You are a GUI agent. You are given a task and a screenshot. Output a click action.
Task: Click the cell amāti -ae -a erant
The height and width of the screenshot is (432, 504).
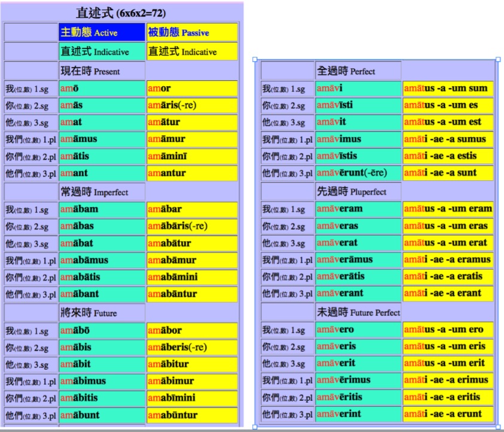coord(448,293)
